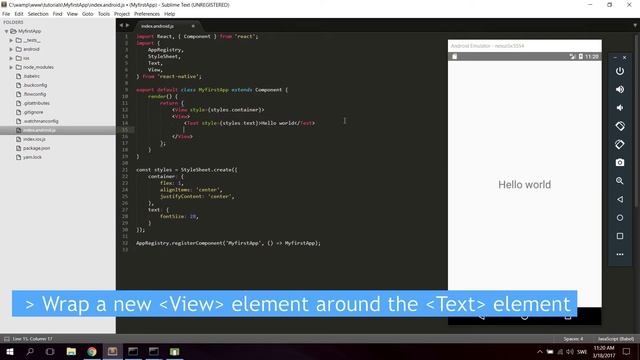Open the Selection menu
The width and height of the screenshot is (640, 360).
point(38,14)
